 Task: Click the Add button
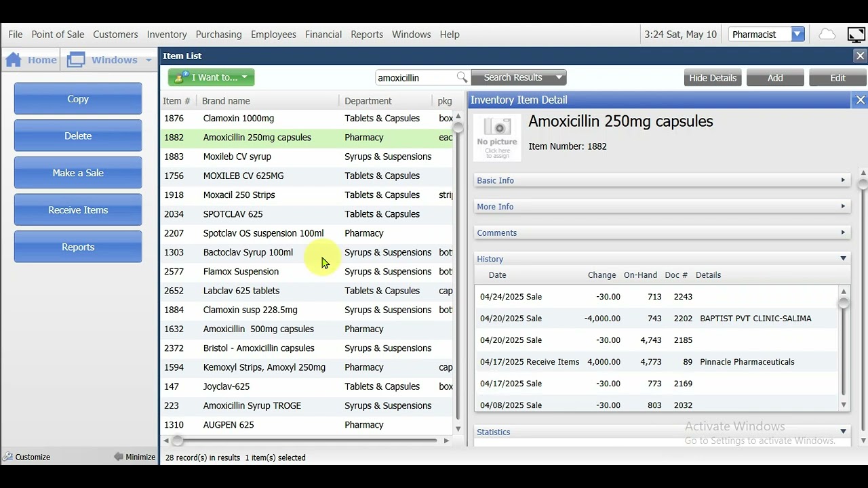tap(775, 78)
